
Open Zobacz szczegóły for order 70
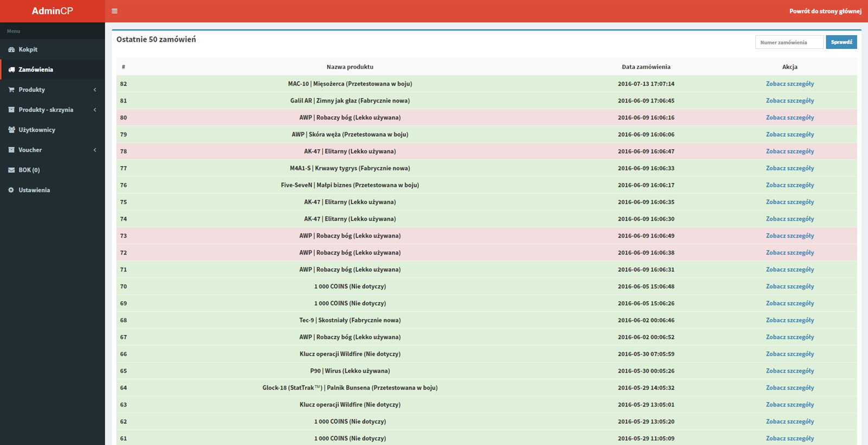click(x=789, y=287)
